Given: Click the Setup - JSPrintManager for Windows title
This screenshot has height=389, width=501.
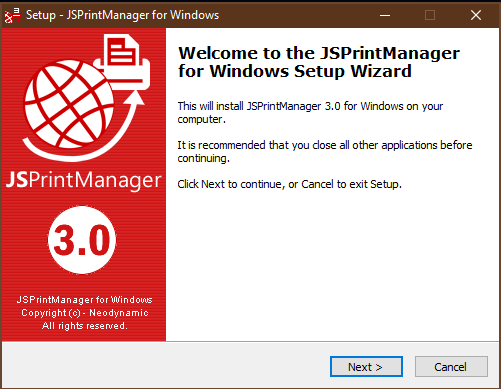Looking at the screenshot, I should pos(122,15).
